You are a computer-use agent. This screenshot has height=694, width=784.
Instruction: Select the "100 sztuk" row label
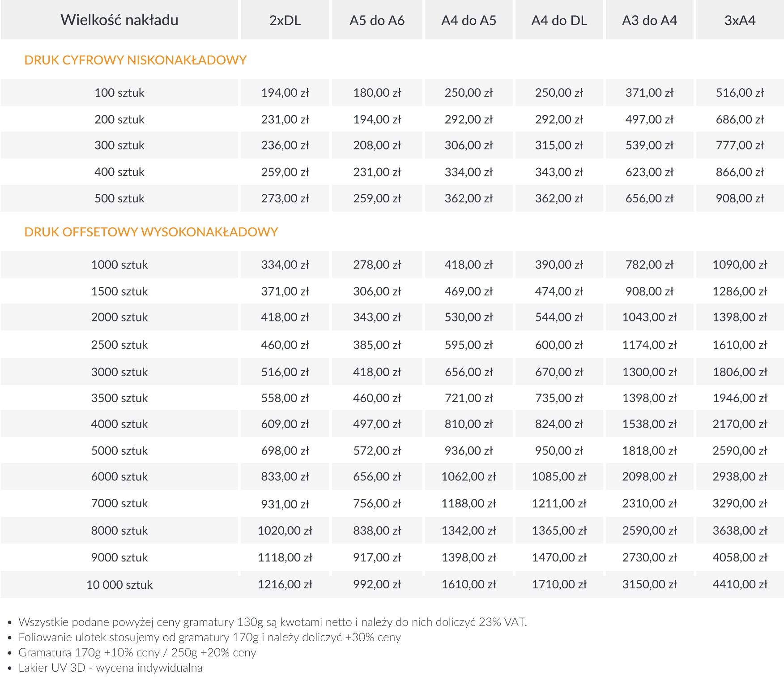click(x=119, y=93)
